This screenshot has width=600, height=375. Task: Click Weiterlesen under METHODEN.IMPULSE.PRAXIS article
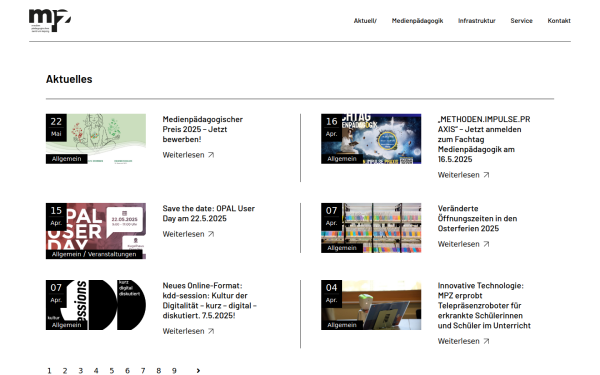[x=458, y=175]
